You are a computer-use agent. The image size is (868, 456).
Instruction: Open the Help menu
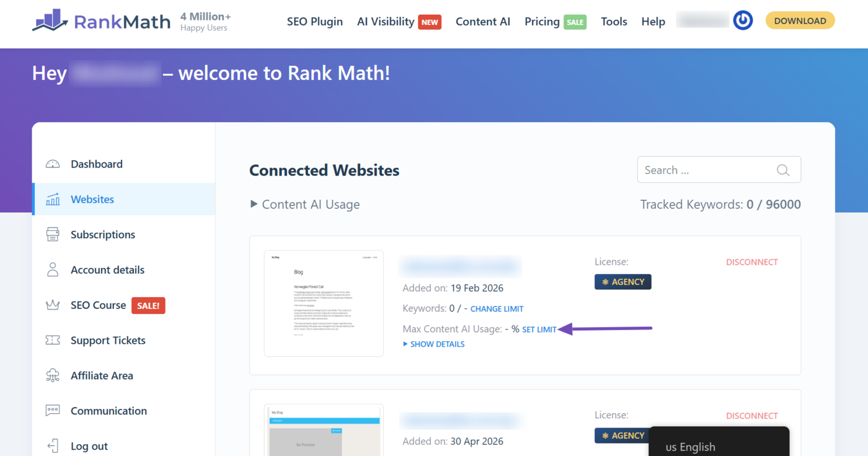point(653,22)
